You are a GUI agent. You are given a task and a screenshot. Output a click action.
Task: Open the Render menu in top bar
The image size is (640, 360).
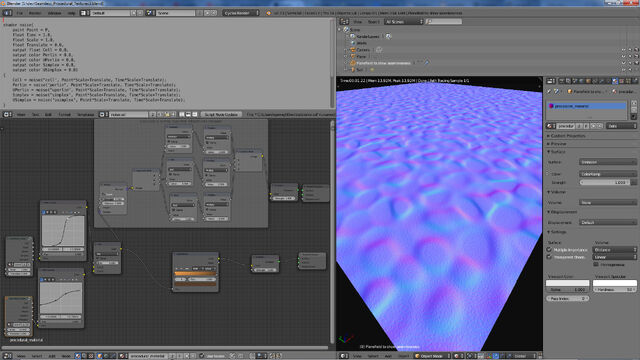pyautogui.click(x=35, y=13)
